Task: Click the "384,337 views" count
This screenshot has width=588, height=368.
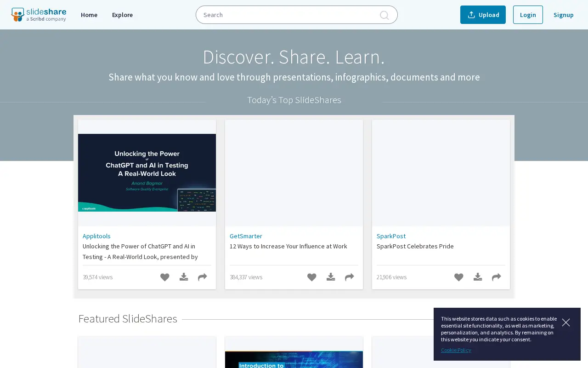Action: (x=246, y=277)
